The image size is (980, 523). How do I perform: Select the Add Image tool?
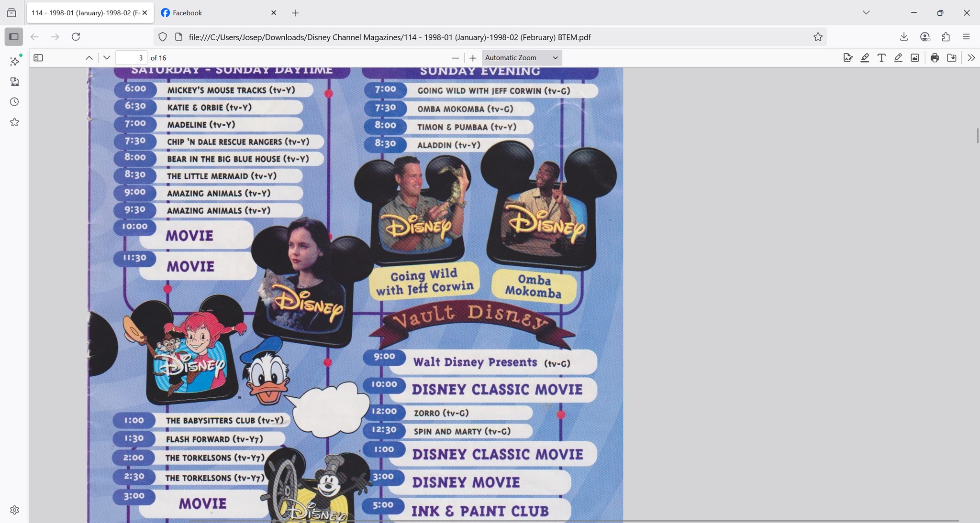pos(915,58)
